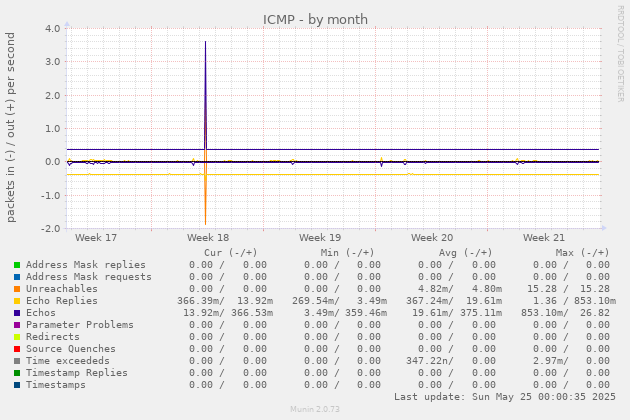Click the 'Week 18' axis label

tap(208, 238)
